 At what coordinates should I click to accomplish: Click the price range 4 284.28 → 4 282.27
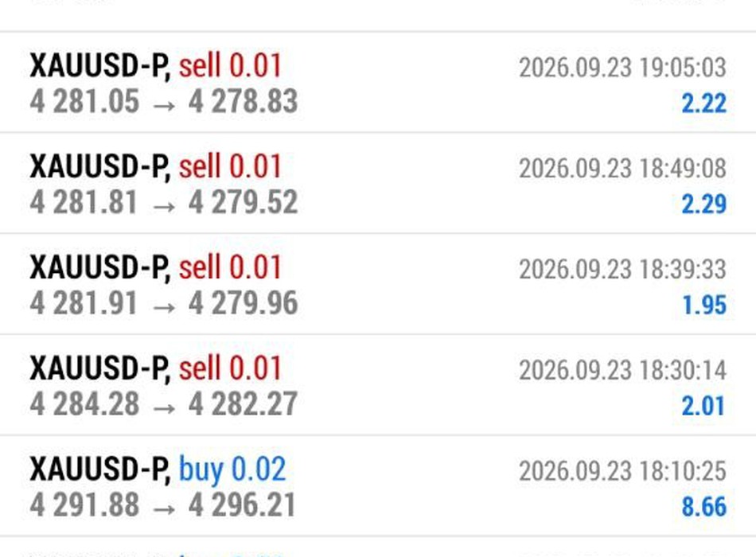tap(164, 403)
